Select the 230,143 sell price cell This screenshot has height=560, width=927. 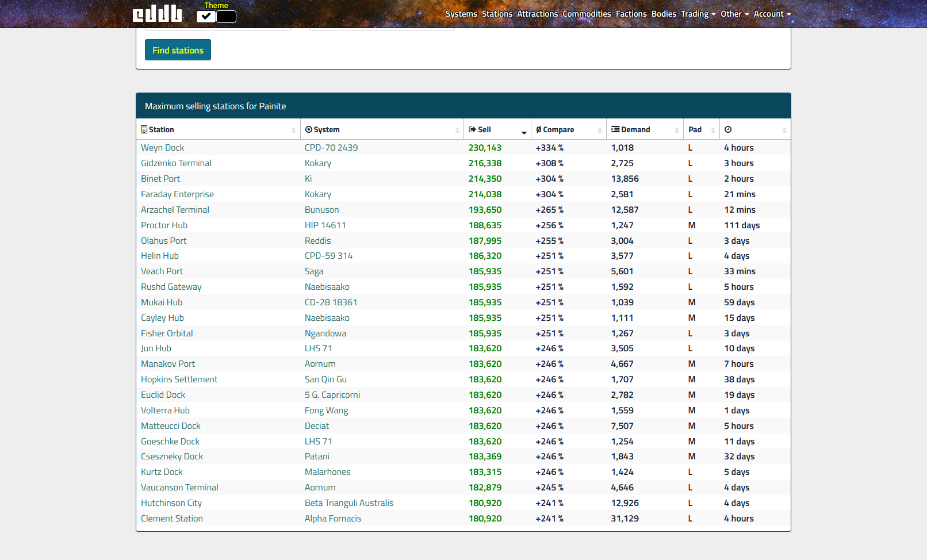click(485, 148)
